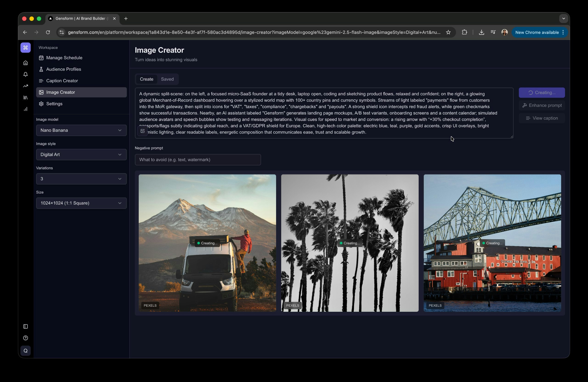588x382 pixels.
Task: Open notifications via the bell icon
Action: point(25,74)
